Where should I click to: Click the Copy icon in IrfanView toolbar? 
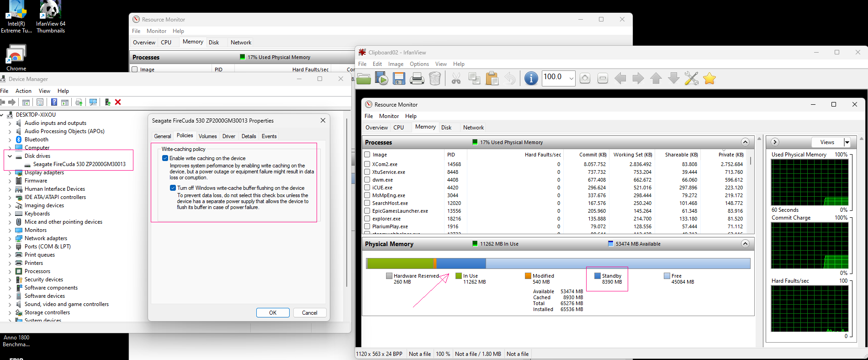474,78
